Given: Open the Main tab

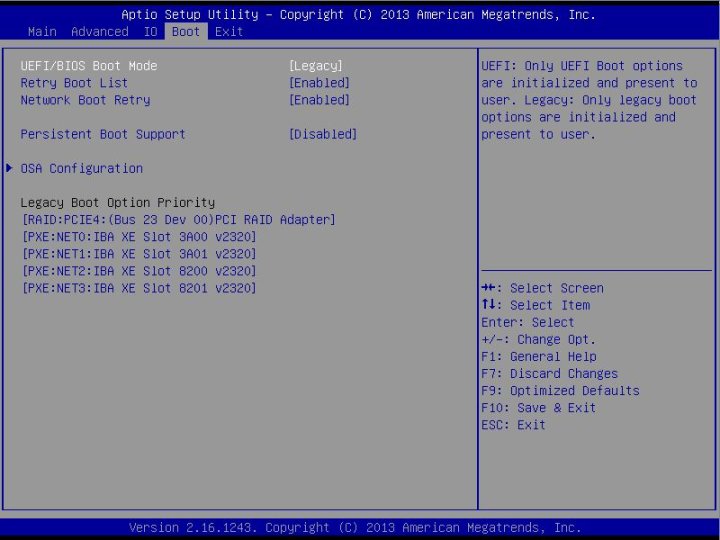Looking at the screenshot, I should coord(42,32).
